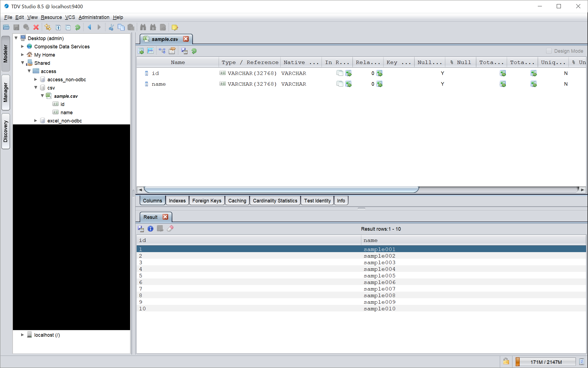Click the eraser clear results icon

pyautogui.click(x=170, y=228)
